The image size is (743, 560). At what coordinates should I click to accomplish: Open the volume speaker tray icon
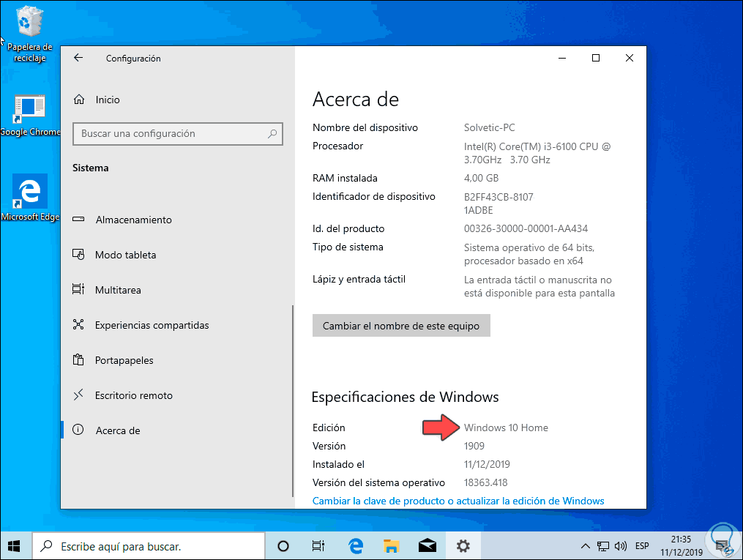(x=621, y=546)
